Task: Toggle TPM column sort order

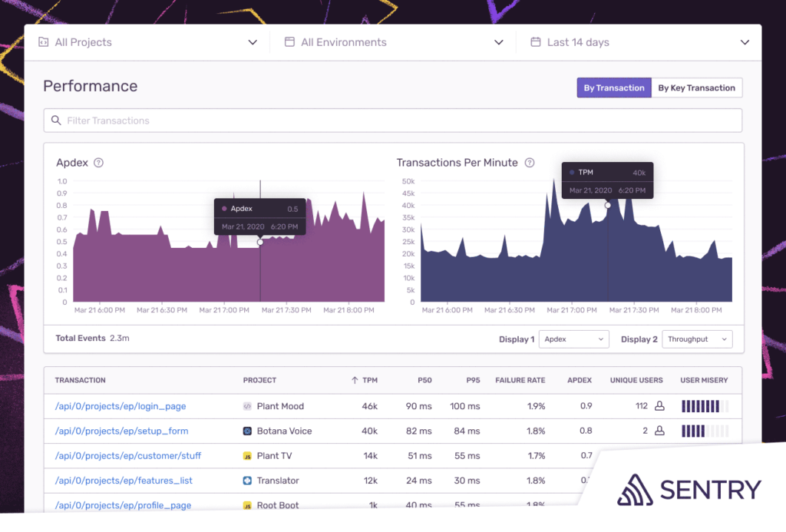Action: (x=364, y=380)
